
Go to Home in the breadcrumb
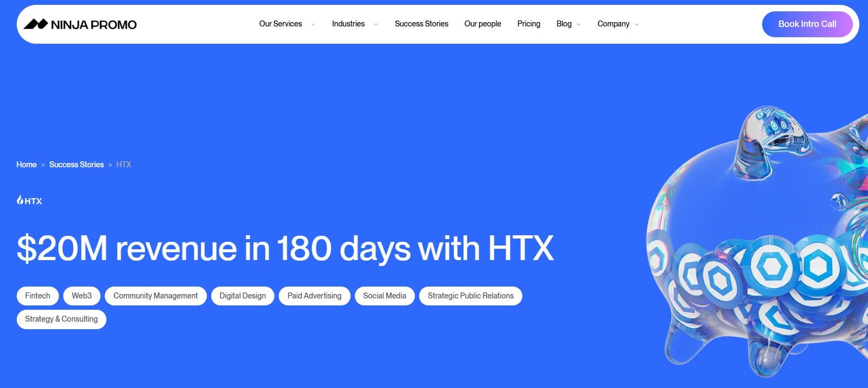[x=26, y=165]
